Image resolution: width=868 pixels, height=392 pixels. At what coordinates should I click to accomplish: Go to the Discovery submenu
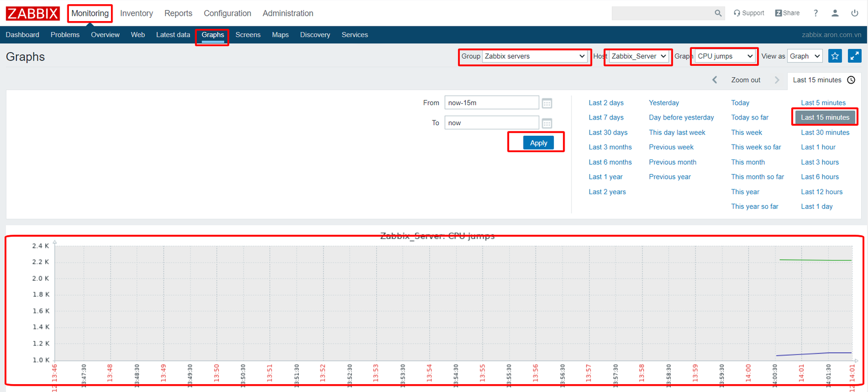[315, 35]
